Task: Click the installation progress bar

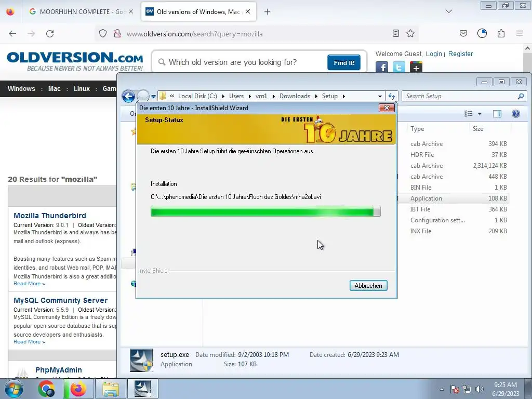Action: point(265,211)
